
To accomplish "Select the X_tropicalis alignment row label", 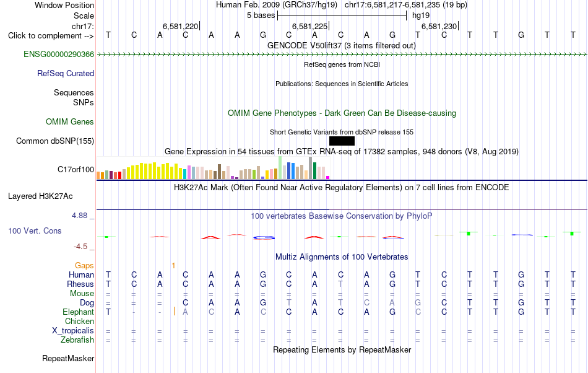I will (73, 331).
